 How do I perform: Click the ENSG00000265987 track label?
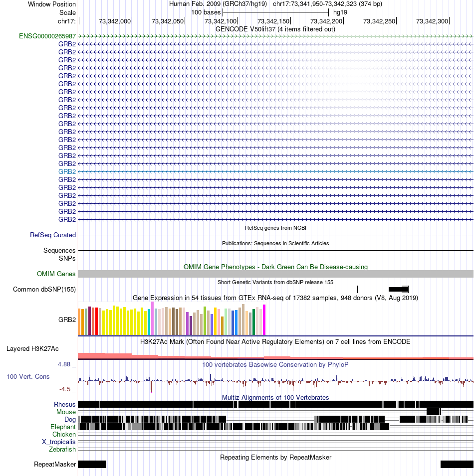click(x=47, y=36)
